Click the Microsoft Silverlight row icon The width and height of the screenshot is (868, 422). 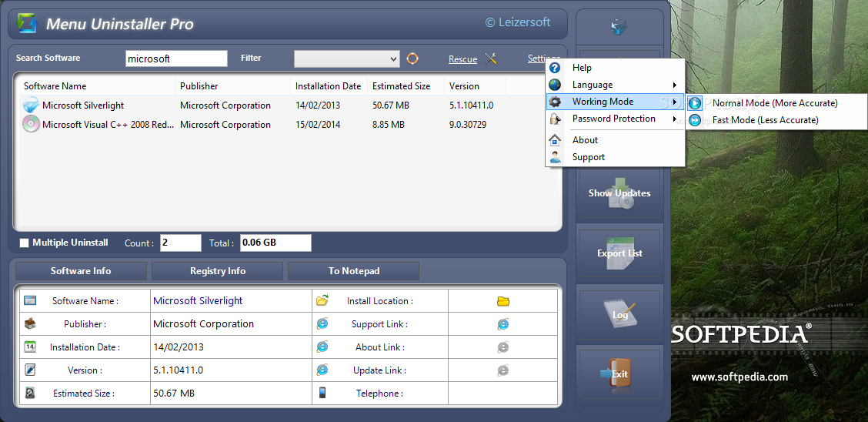(x=31, y=105)
